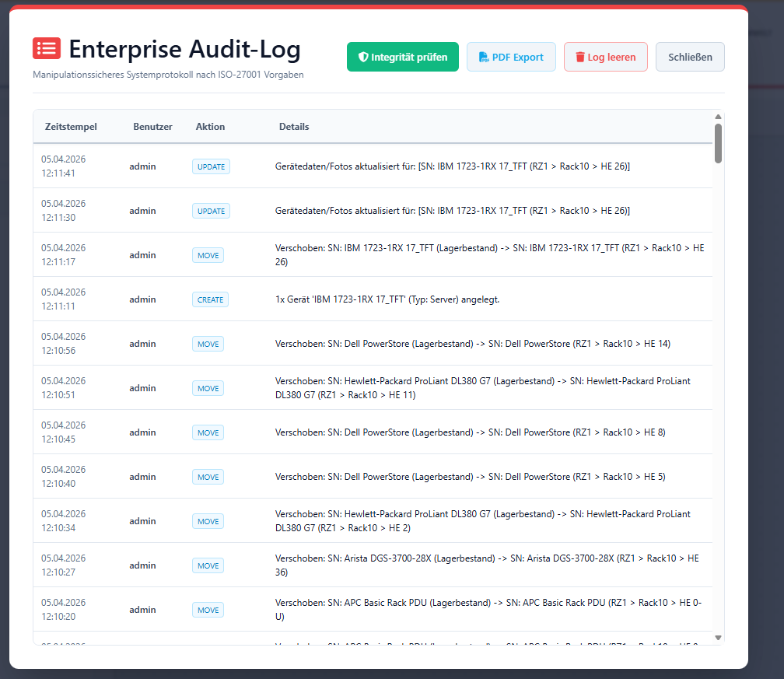Click admin in the 12:11:41 row
This screenshot has height=679, width=784.
(142, 166)
